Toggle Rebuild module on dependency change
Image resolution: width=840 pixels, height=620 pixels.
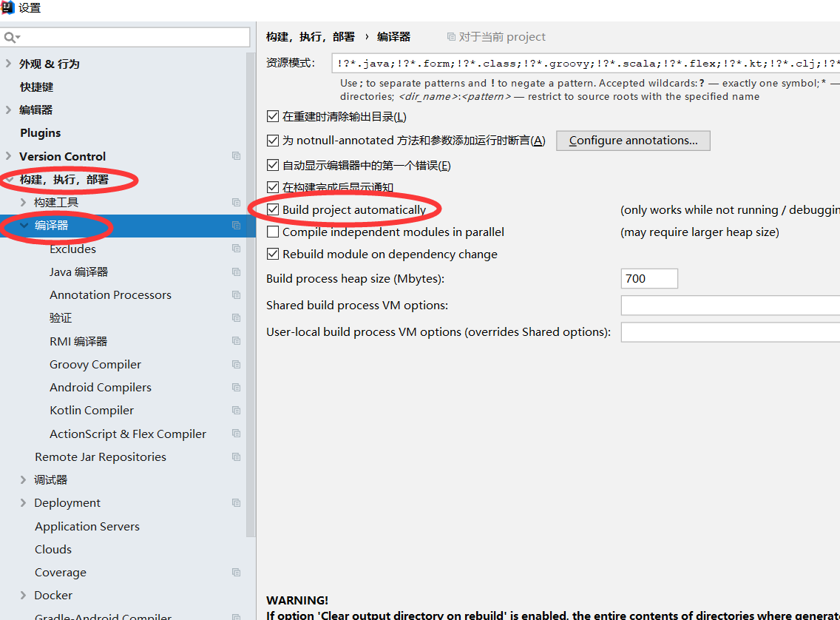(x=273, y=254)
